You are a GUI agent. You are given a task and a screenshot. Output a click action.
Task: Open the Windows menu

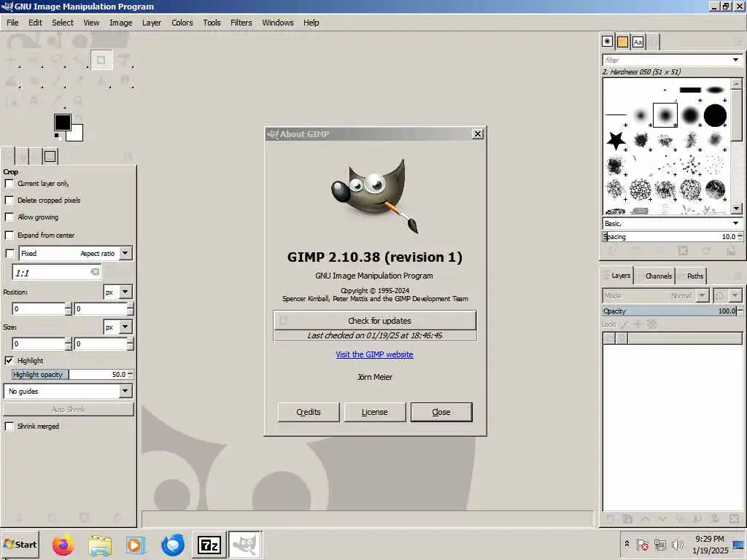tap(278, 23)
